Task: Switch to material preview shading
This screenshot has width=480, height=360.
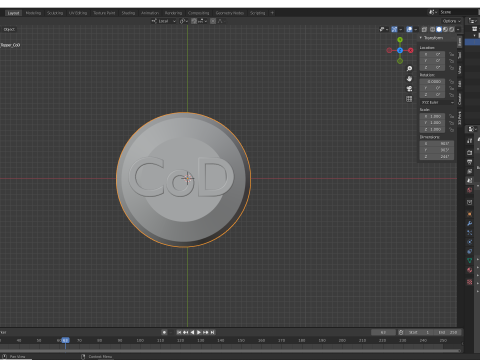Action: pos(445,29)
